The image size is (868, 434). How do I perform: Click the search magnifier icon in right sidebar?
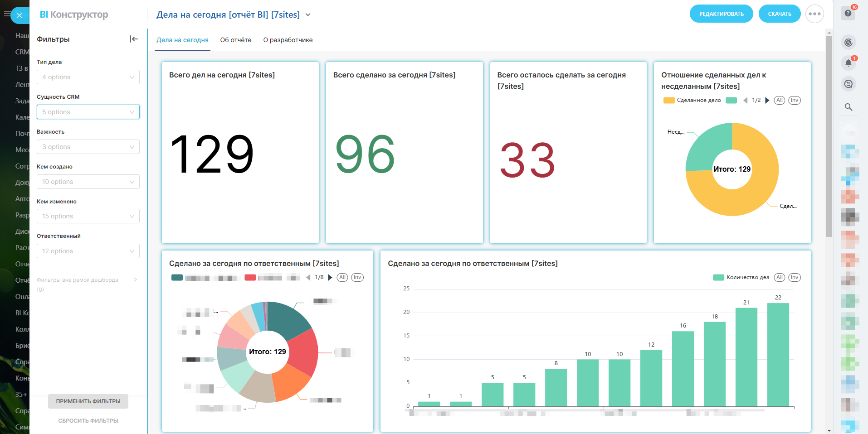pos(848,107)
